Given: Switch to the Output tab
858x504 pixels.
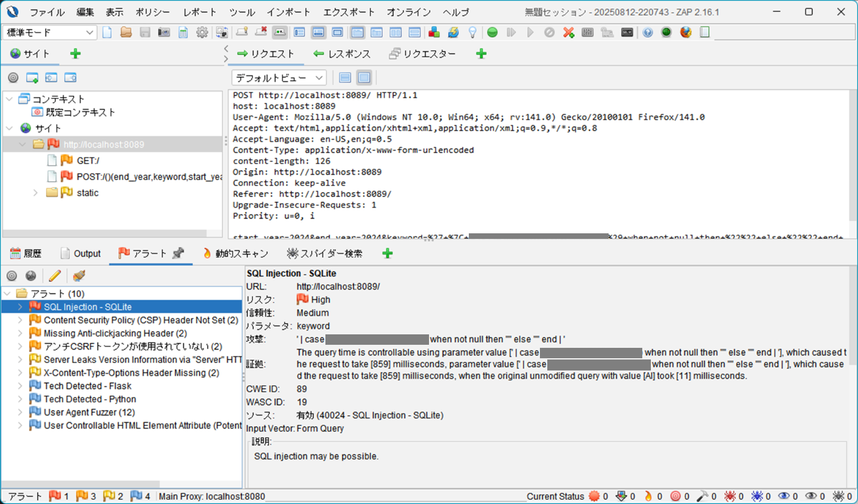Looking at the screenshot, I should tap(80, 253).
